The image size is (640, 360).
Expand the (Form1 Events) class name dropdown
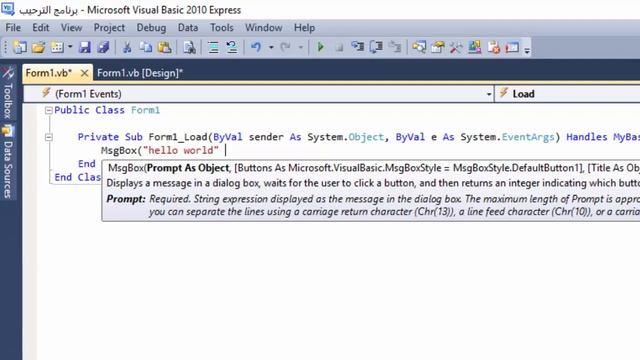click(489, 94)
